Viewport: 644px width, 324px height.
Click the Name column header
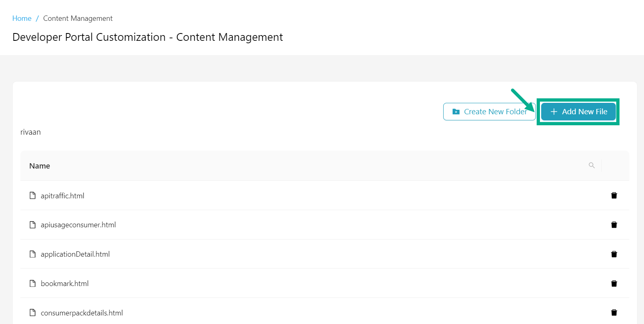(x=39, y=166)
